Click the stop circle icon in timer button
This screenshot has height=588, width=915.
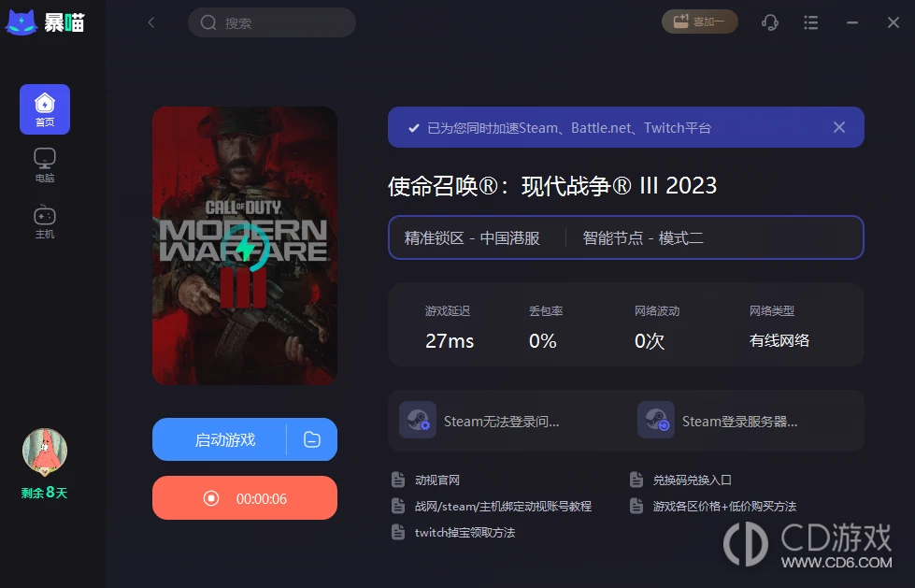tap(211, 498)
